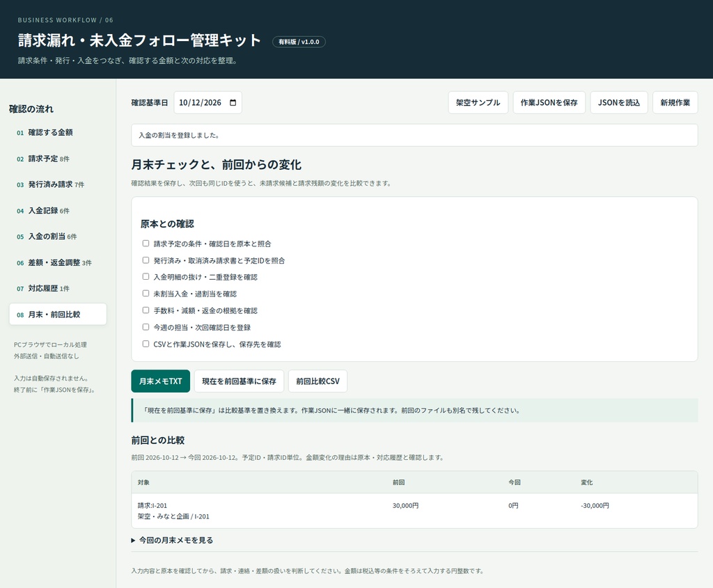Image resolution: width=713 pixels, height=588 pixels.
Task: Export 月末メモTXT
Action: pyautogui.click(x=161, y=381)
